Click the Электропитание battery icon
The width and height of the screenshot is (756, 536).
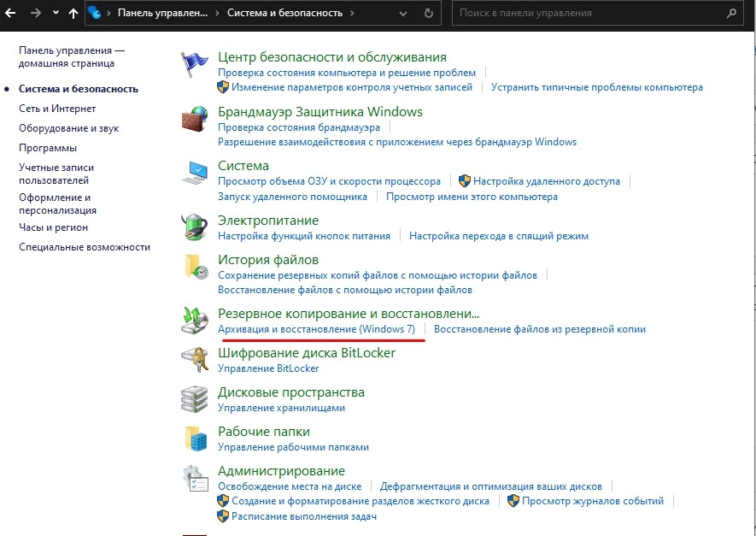tap(196, 228)
